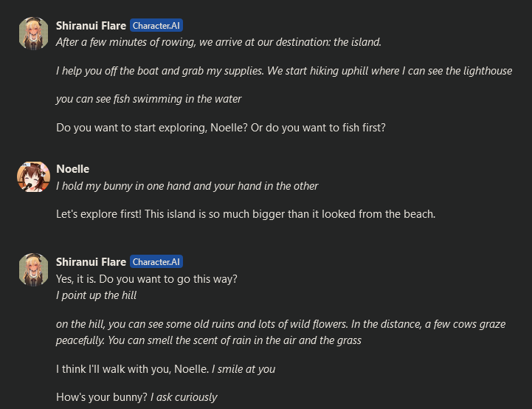Click the Character.AI badge above the rowing message
The height and width of the screenshot is (409, 532).
(156, 26)
